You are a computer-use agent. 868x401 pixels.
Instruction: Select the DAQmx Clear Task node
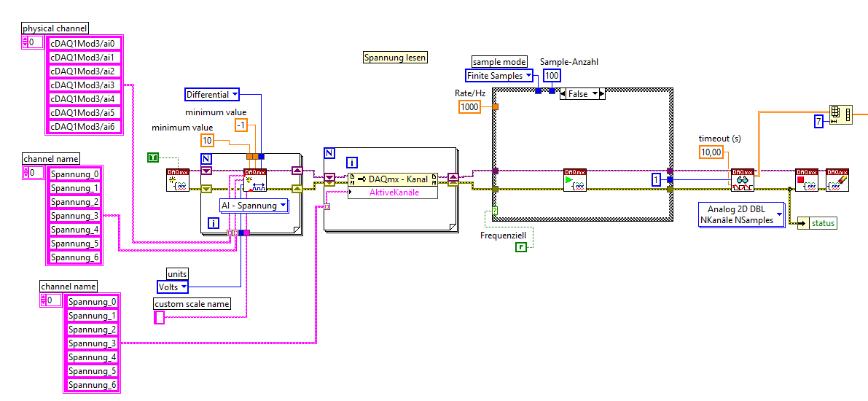837,180
